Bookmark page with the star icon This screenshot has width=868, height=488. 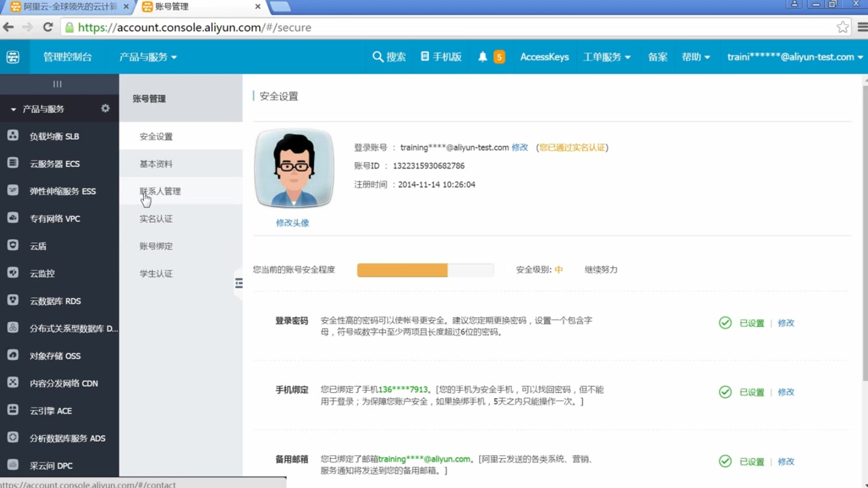[x=842, y=27]
